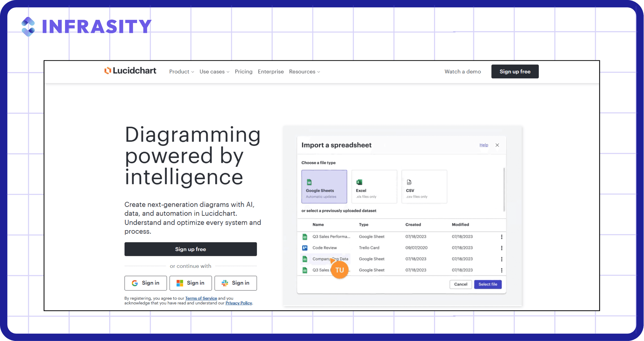
Task: Expand the Use cases dropdown menu
Action: pyautogui.click(x=214, y=72)
